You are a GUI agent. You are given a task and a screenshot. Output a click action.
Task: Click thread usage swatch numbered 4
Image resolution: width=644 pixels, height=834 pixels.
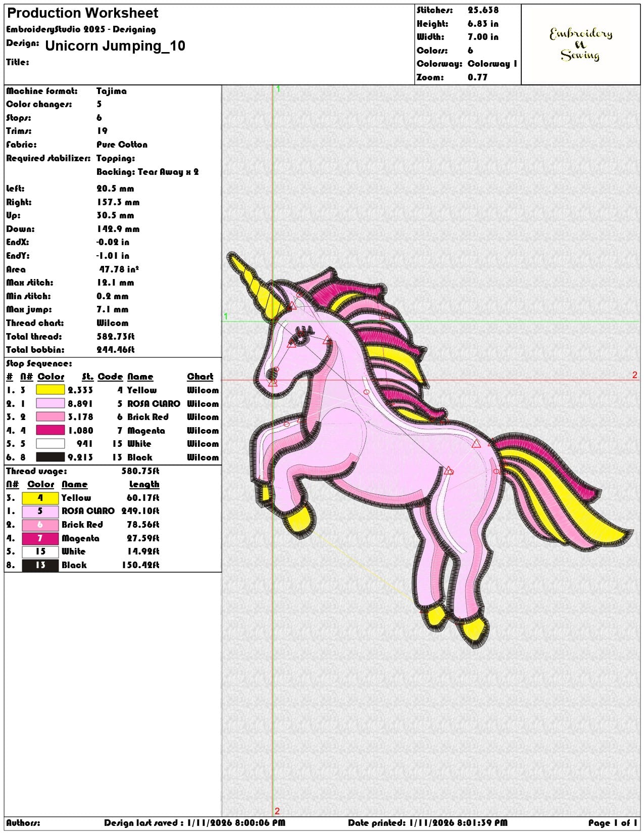40,498
